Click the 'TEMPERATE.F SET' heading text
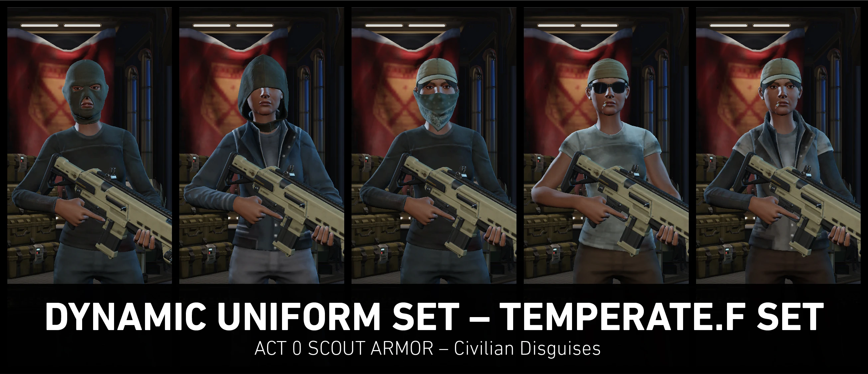 [662, 317]
